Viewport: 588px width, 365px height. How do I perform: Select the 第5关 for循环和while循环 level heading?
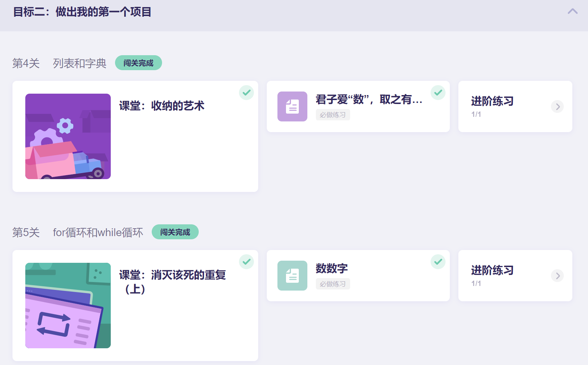click(x=78, y=232)
